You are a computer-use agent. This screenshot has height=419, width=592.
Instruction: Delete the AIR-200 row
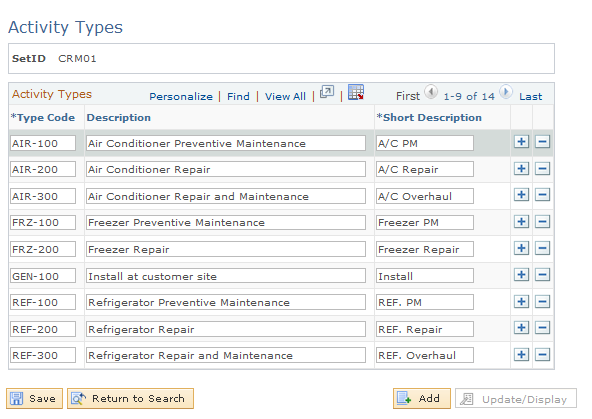[542, 168]
